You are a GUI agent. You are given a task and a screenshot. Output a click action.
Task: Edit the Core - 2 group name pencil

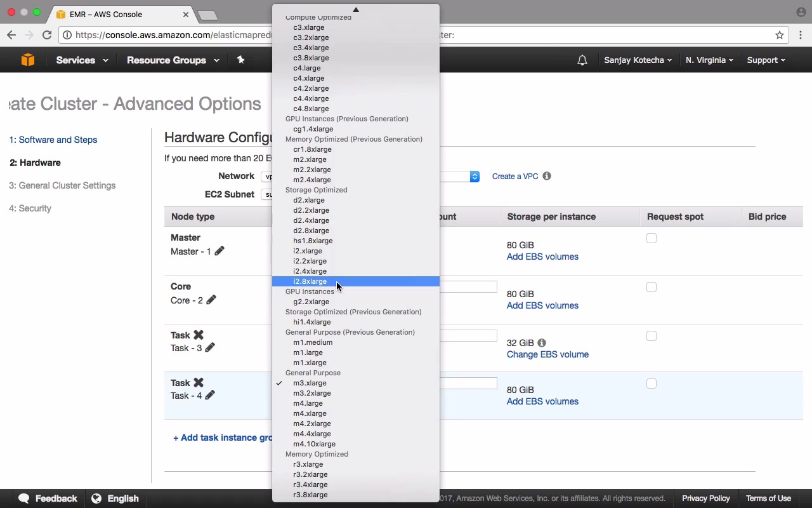point(211,300)
